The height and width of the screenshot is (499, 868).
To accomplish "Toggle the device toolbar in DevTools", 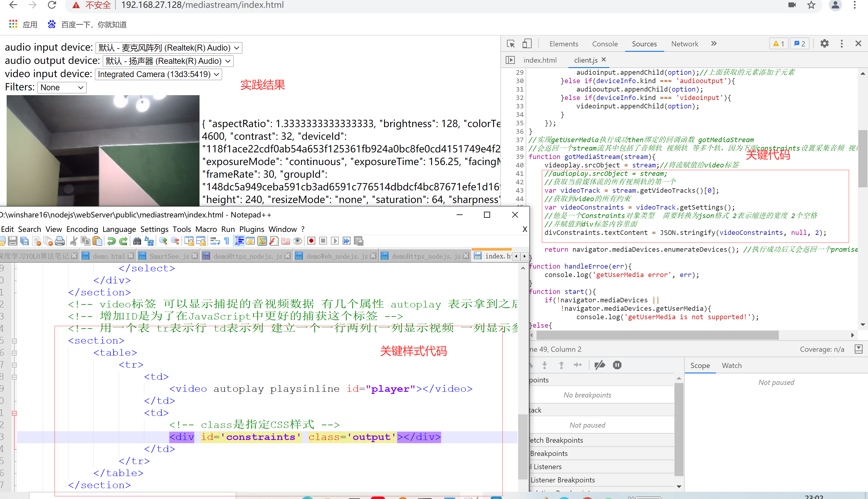I will (x=527, y=44).
